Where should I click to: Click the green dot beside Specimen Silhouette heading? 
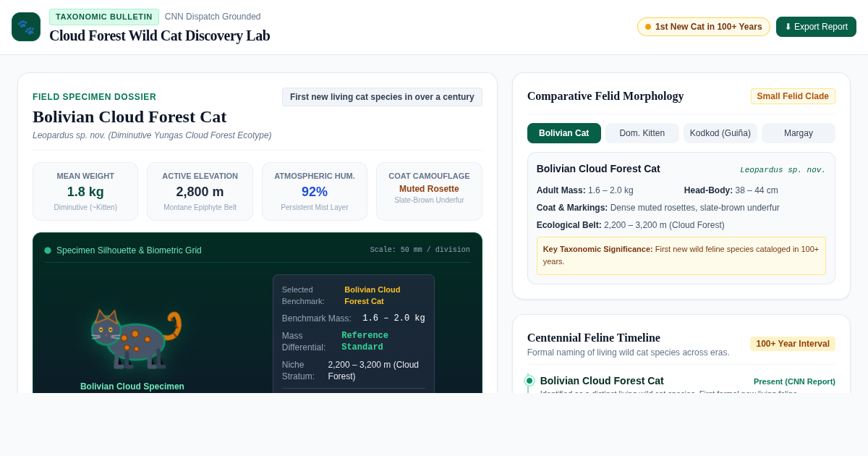pos(48,250)
